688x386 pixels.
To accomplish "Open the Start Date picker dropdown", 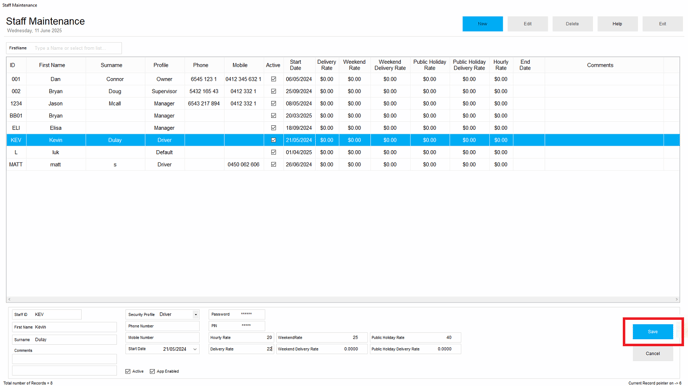I will click(195, 349).
